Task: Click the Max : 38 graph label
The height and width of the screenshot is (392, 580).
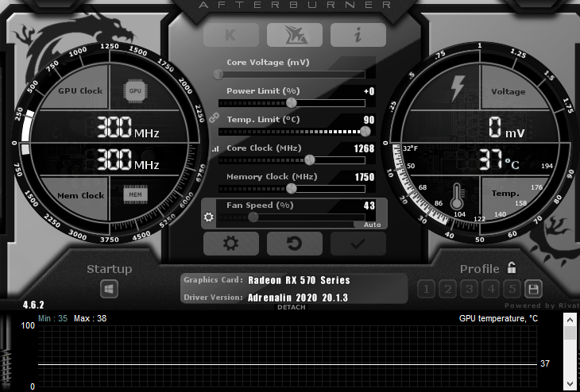Action: point(90,318)
